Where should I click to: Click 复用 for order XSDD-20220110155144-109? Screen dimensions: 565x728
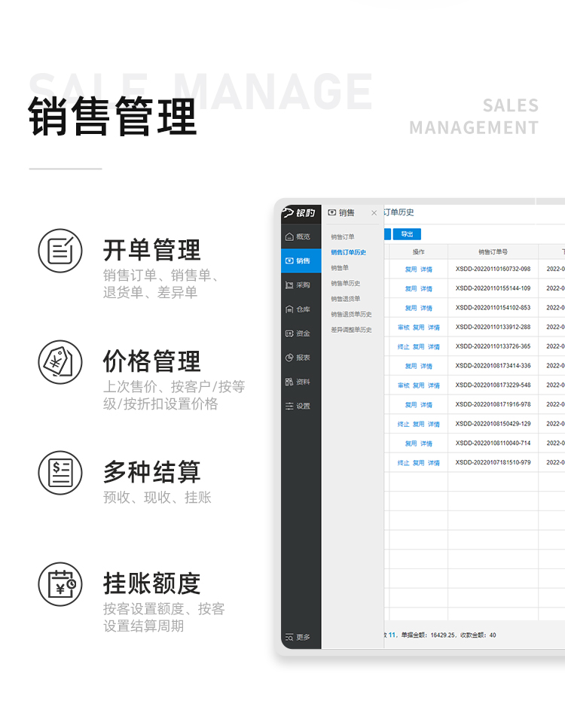411,289
